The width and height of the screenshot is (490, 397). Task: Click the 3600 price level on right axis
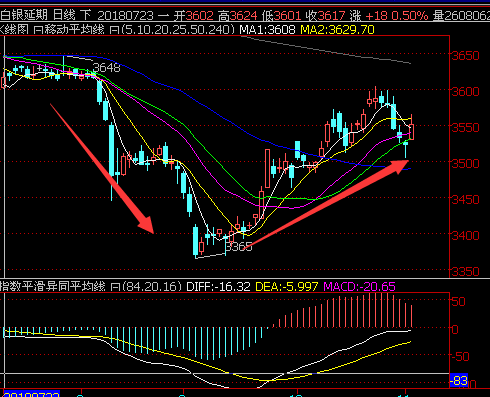point(465,91)
